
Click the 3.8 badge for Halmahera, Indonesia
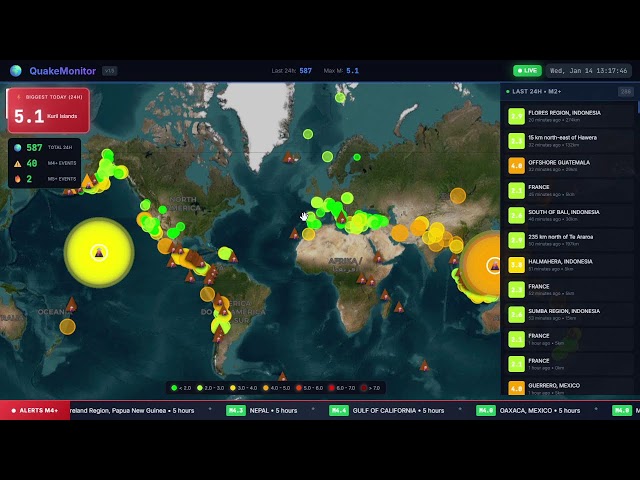coord(516,265)
